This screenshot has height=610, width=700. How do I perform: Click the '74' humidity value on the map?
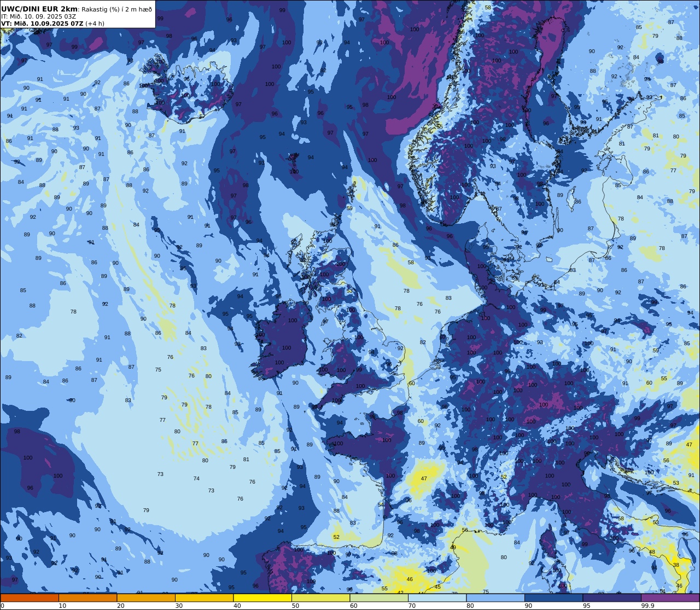(196, 479)
